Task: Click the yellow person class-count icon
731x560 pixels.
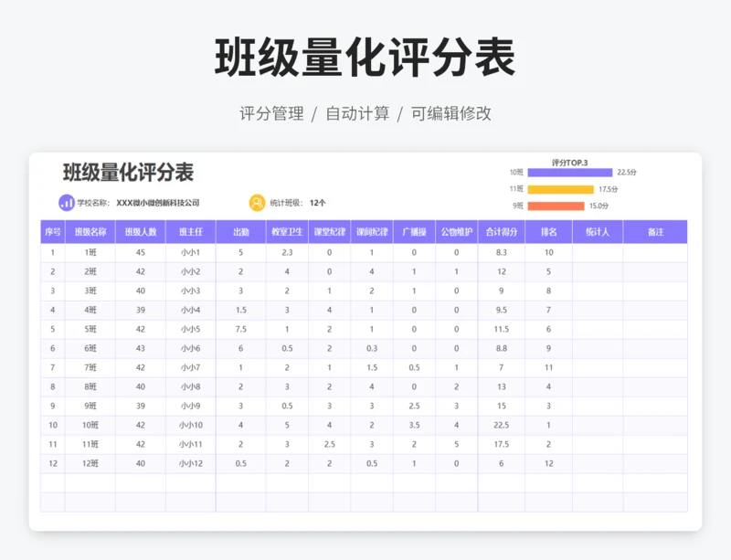Action: pyautogui.click(x=258, y=203)
